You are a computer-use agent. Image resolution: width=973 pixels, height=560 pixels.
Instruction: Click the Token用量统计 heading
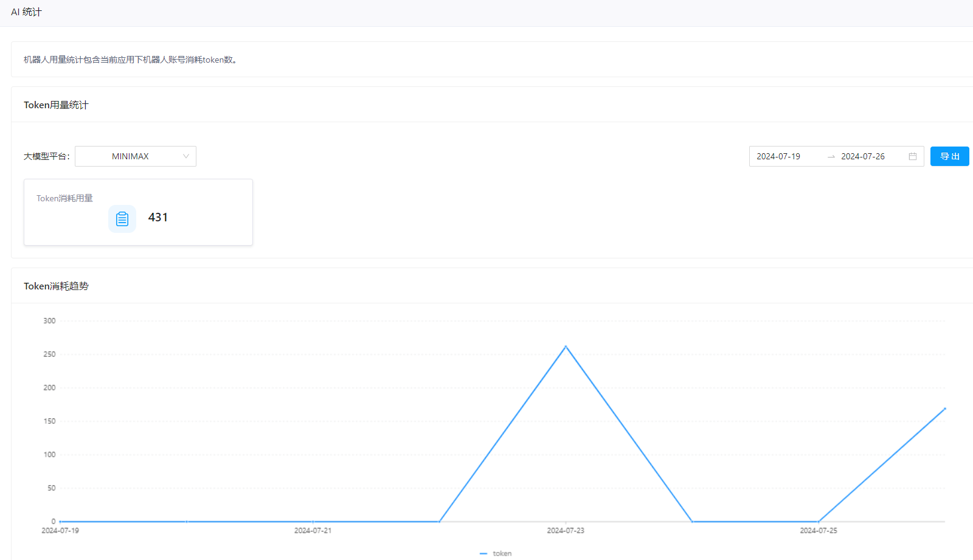pos(56,105)
